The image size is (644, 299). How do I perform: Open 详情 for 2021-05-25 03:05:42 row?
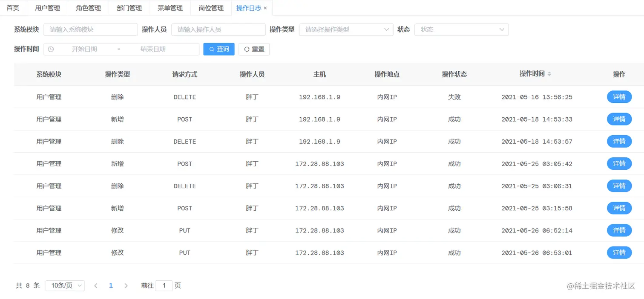(x=619, y=163)
